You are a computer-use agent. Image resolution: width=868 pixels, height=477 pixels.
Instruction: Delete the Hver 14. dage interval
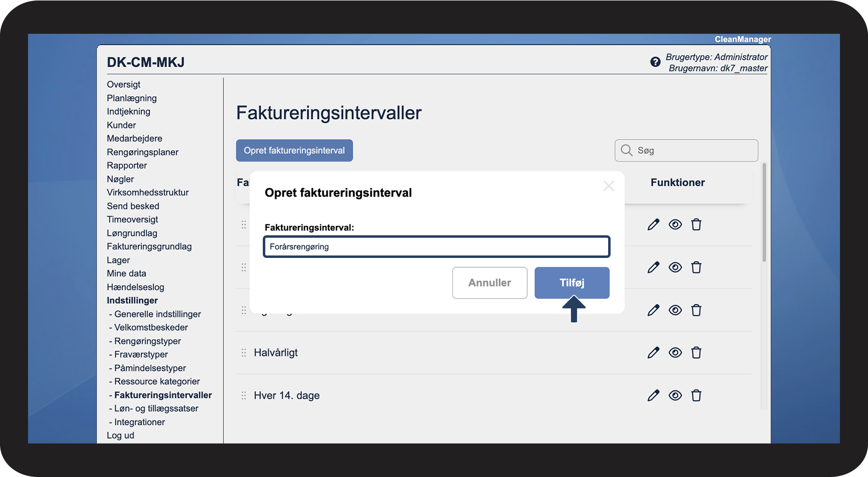click(696, 395)
